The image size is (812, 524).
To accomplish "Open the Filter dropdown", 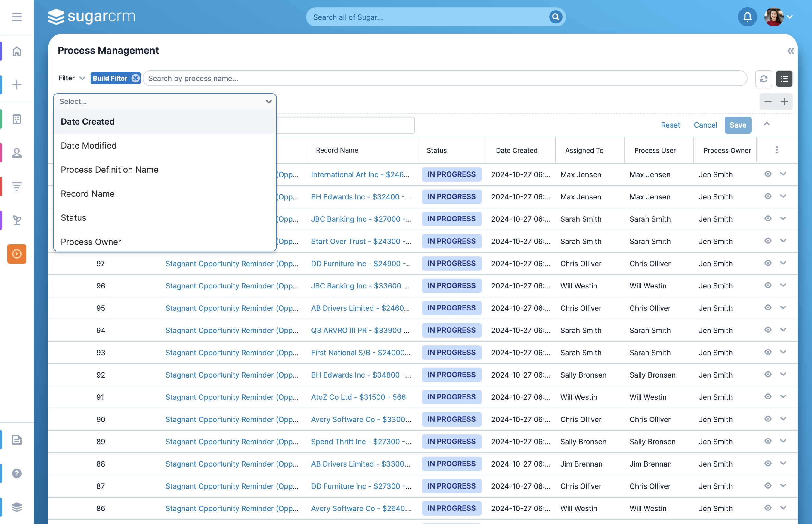I will (x=72, y=78).
